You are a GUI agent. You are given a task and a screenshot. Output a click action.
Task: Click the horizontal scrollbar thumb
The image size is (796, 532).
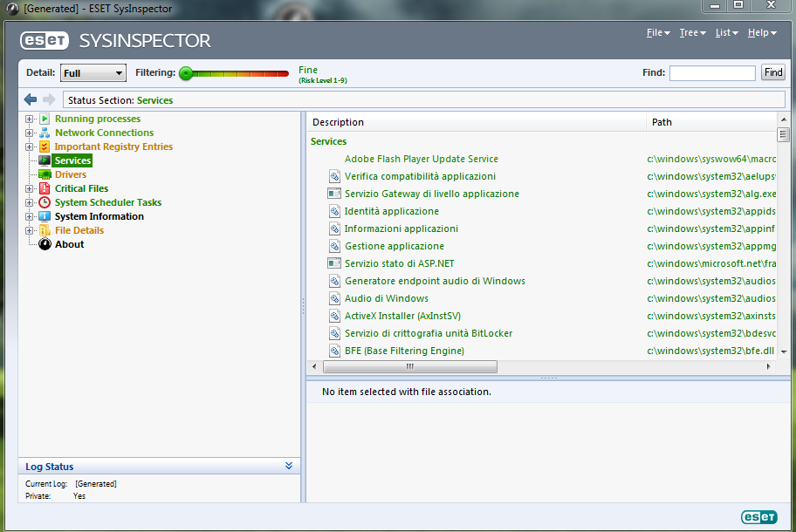click(x=410, y=366)
